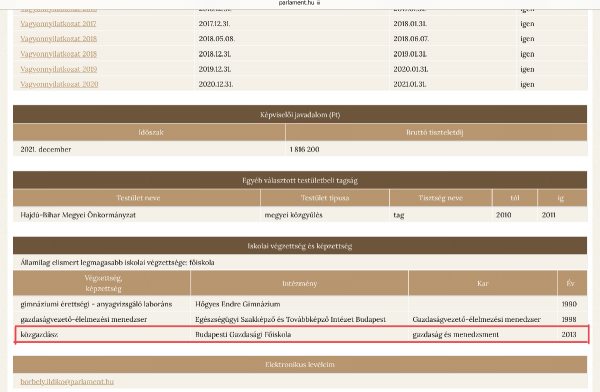Click the Képviselői javadalom (Ft) section header
The width and height of the screenshot is (600, 392).
tap(300, 114)
